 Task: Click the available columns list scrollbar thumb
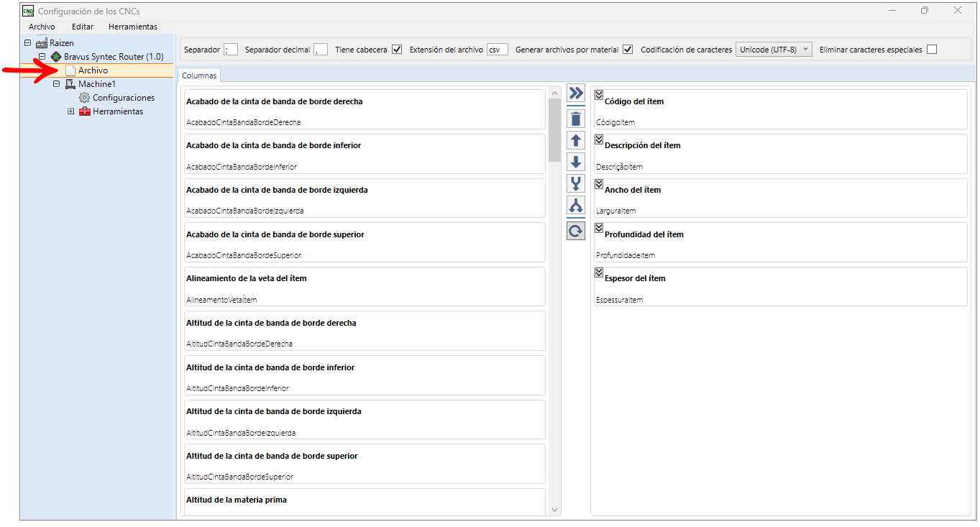coord(554,129)
